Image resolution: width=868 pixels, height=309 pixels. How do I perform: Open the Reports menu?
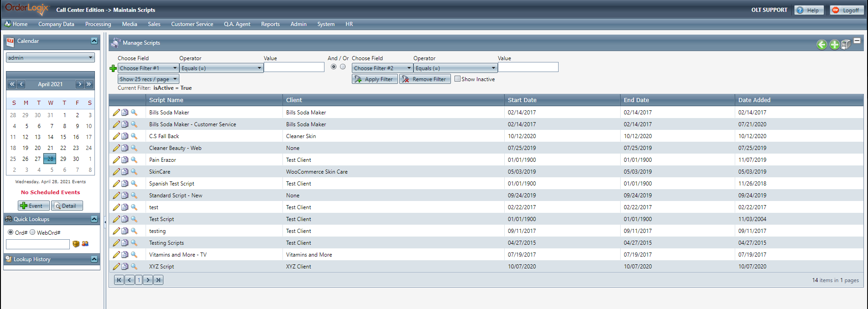[270, 24]
